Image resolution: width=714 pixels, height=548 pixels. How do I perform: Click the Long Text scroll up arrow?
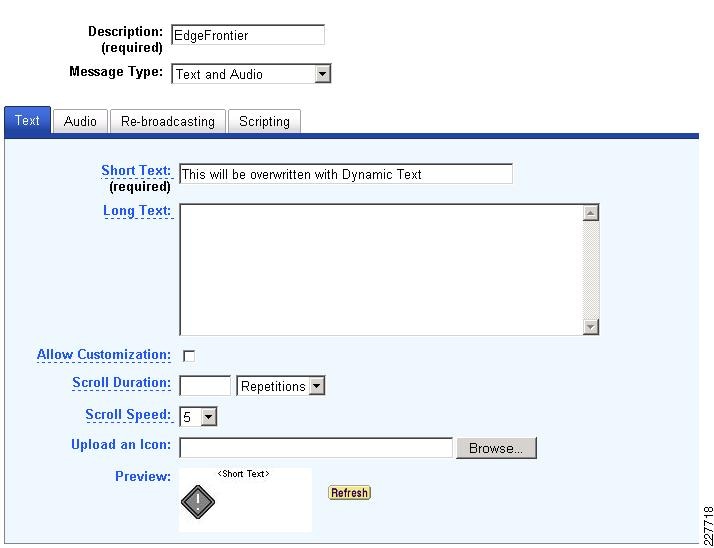[591, 213]
